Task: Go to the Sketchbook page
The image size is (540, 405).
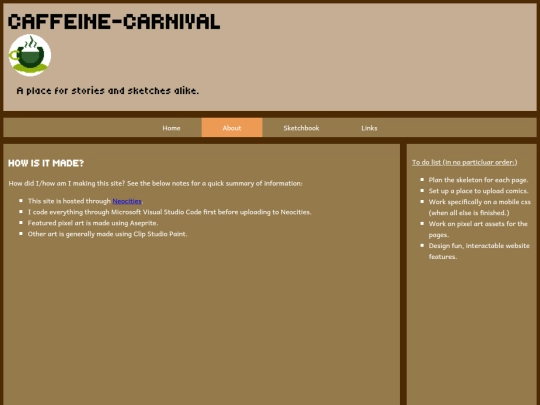Action: click(301, 128)
